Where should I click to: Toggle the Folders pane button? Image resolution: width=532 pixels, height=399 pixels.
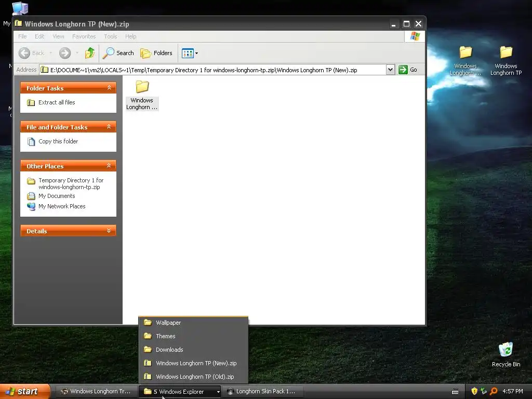click(156, 53)
